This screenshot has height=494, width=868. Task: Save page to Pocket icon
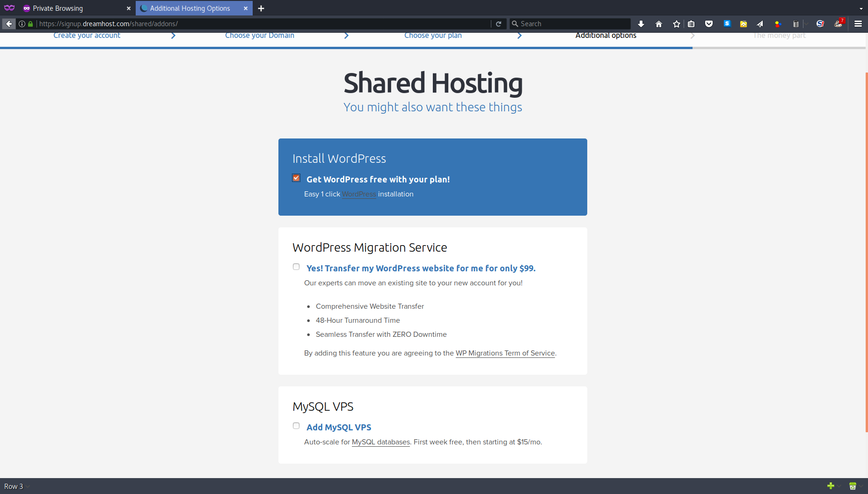(709, 24)
